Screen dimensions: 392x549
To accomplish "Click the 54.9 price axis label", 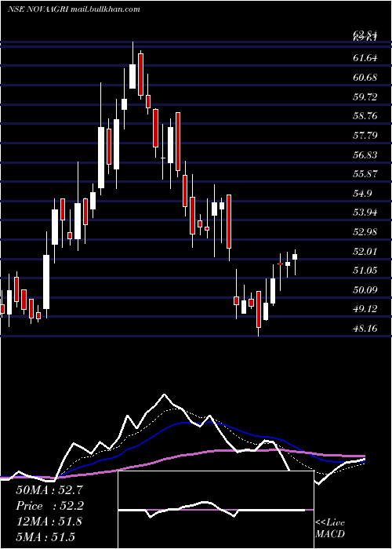I will [362, 193].
